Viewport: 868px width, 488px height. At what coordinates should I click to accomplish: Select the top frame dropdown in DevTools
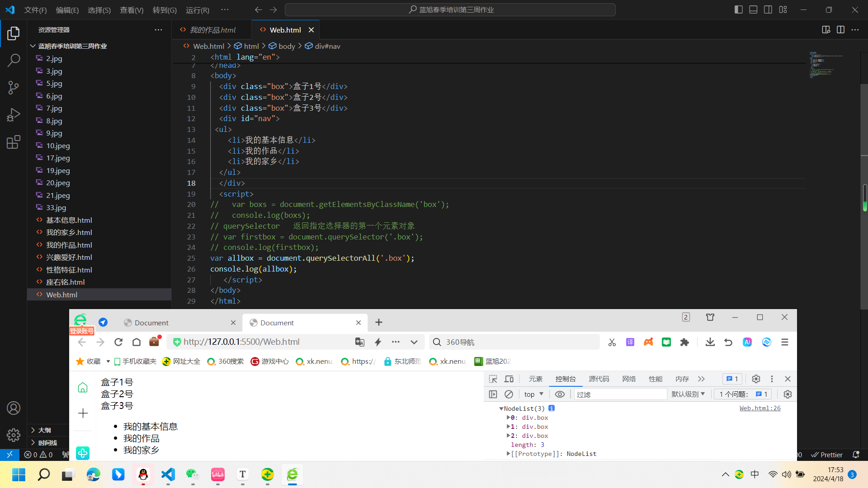533,394
